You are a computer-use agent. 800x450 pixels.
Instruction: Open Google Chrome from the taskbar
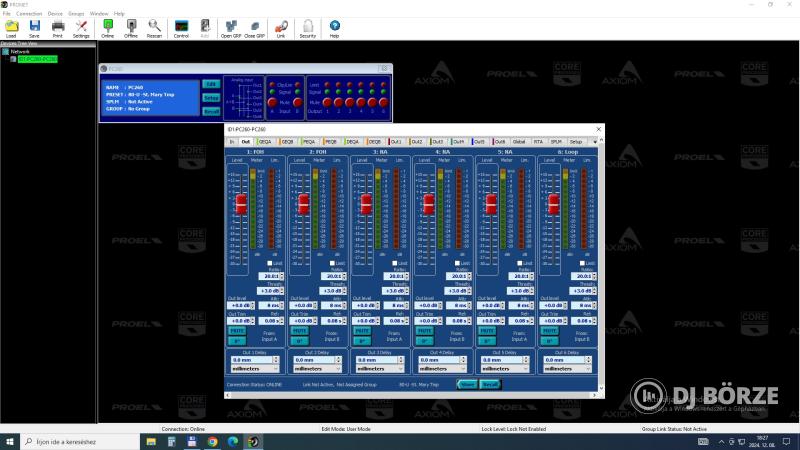pyautogui.click(x=212, y=442)
